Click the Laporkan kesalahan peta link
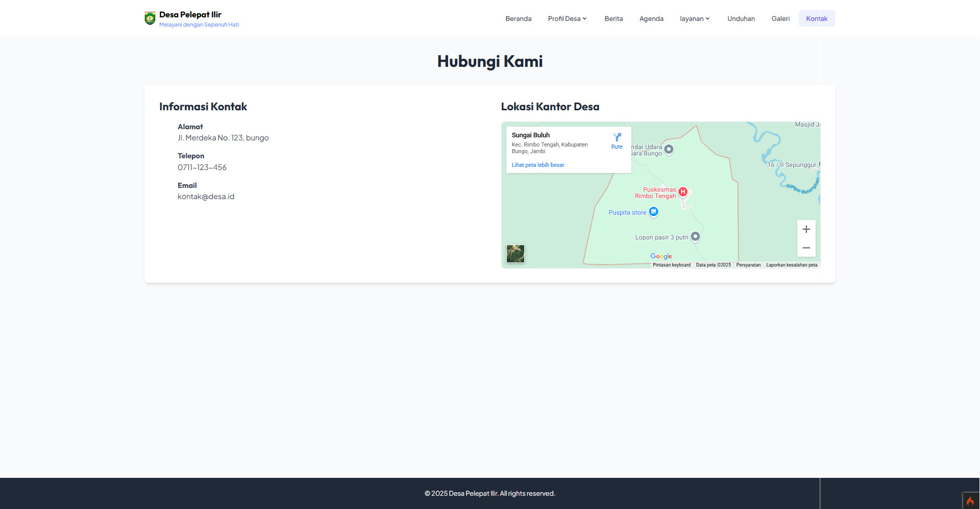980x509 pixels. click(x=792, y=265)
